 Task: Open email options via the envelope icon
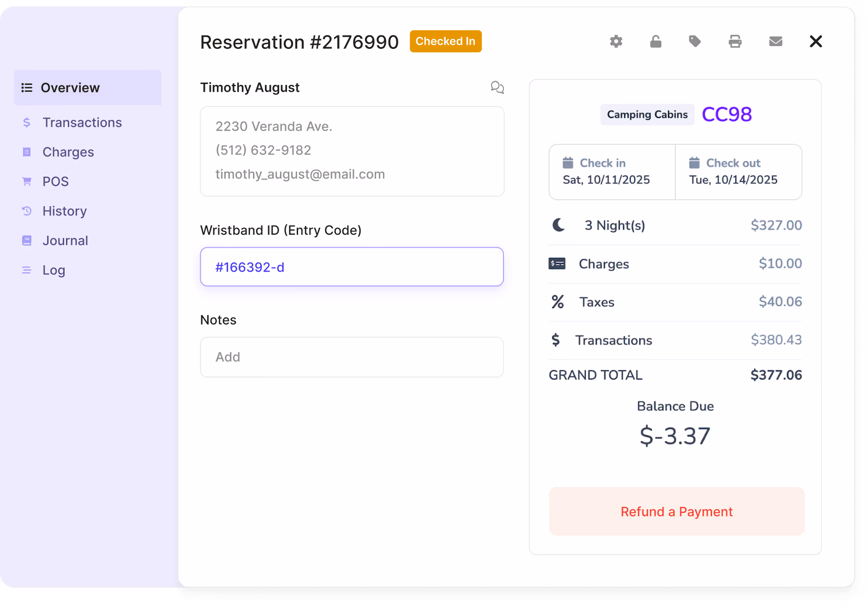tap(775, 42)
